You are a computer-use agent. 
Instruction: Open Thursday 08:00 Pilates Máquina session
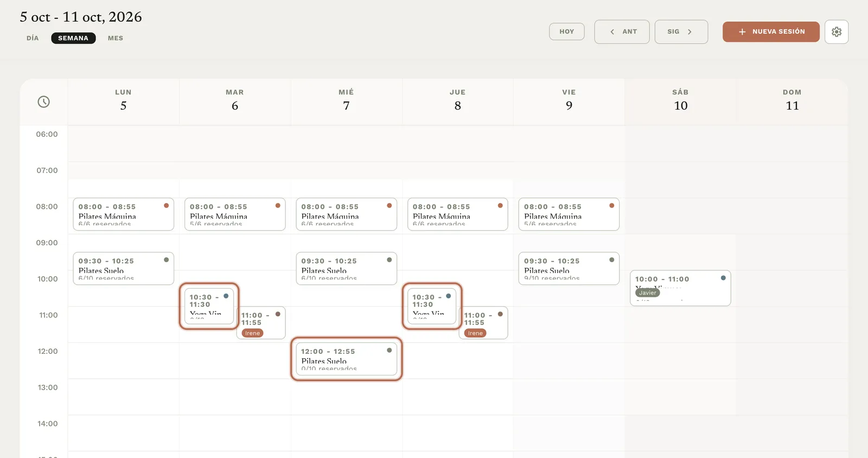458,214
